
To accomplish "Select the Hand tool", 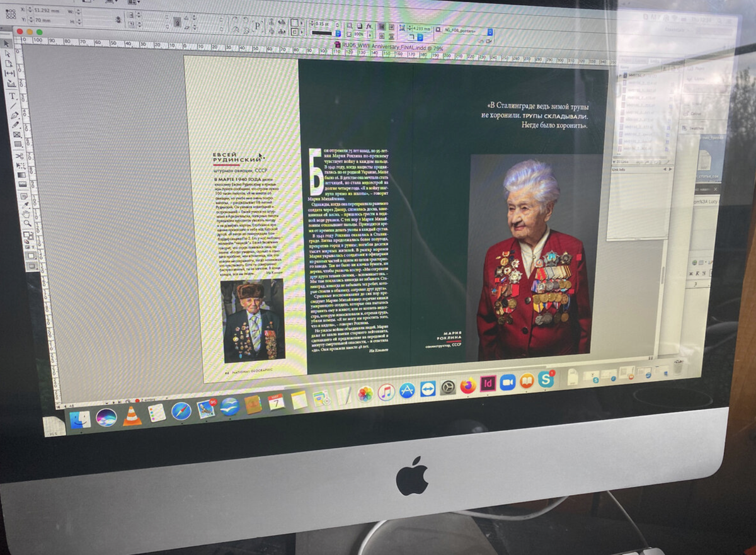I will click(x=26, y=215).
